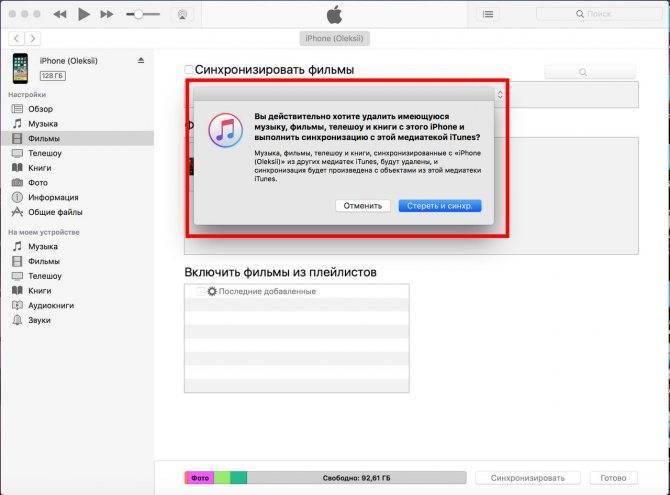Click the iPhone device thumbnail
The image size is (670, 495).
click(x=20, y=68)
